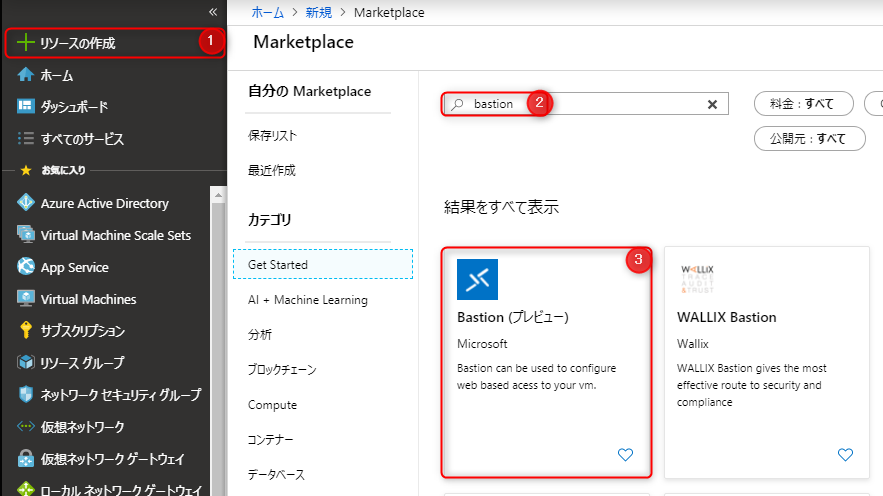Go to ホーム in the breadcrumb
This screenshot has width=883, height=496.
267,12
